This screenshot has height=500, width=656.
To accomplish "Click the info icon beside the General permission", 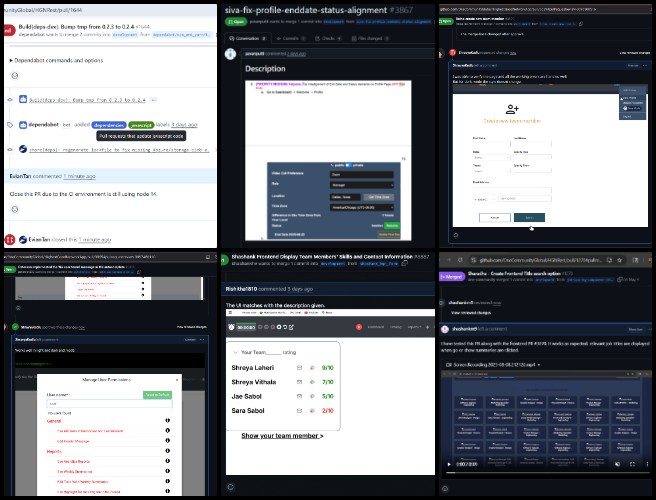I will click(x=167, y=421).
